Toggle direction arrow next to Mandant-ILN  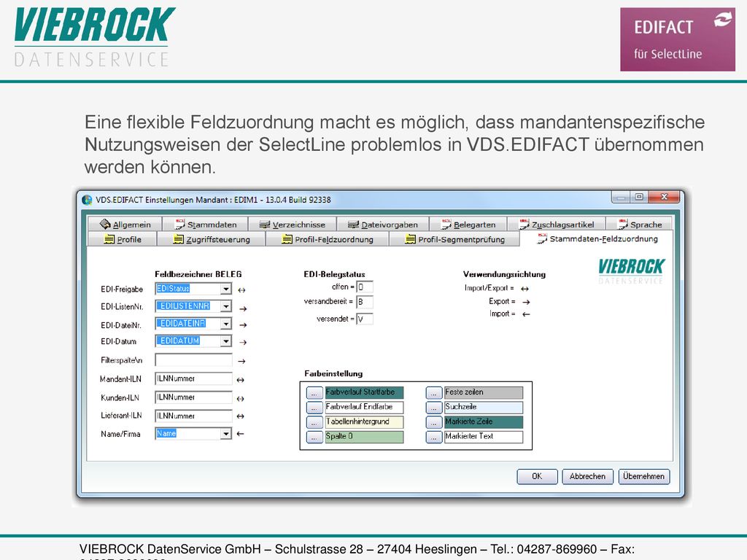click(x=241, y=380)
